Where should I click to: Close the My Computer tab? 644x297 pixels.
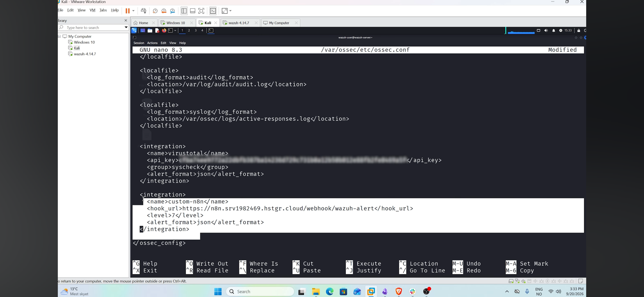[296, 23]
